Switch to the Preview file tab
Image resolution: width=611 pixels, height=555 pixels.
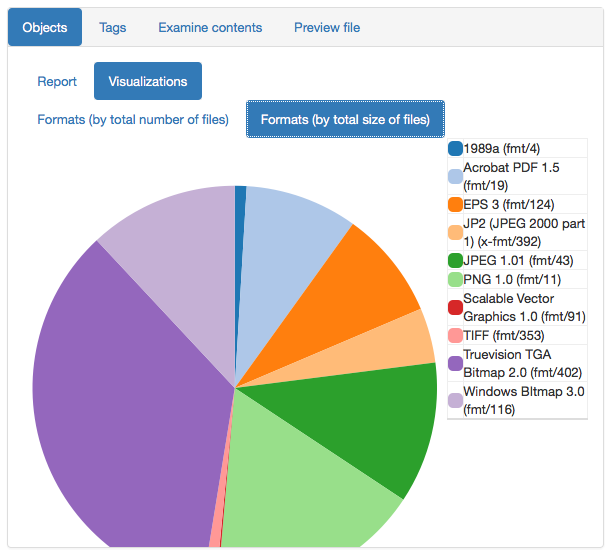click(327, 27)
